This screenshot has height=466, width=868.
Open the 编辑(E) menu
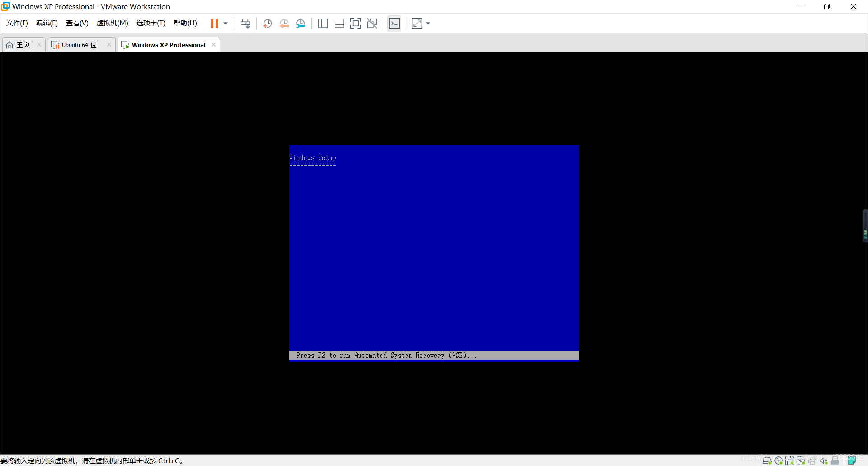[x=47, y=23]
